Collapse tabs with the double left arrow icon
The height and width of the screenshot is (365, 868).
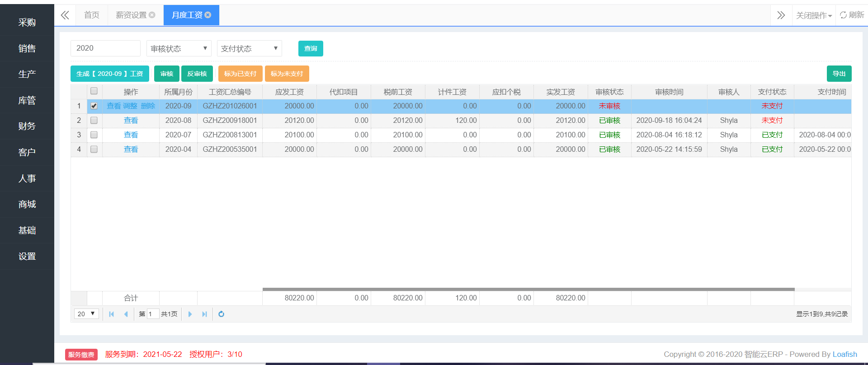point(65,15)
